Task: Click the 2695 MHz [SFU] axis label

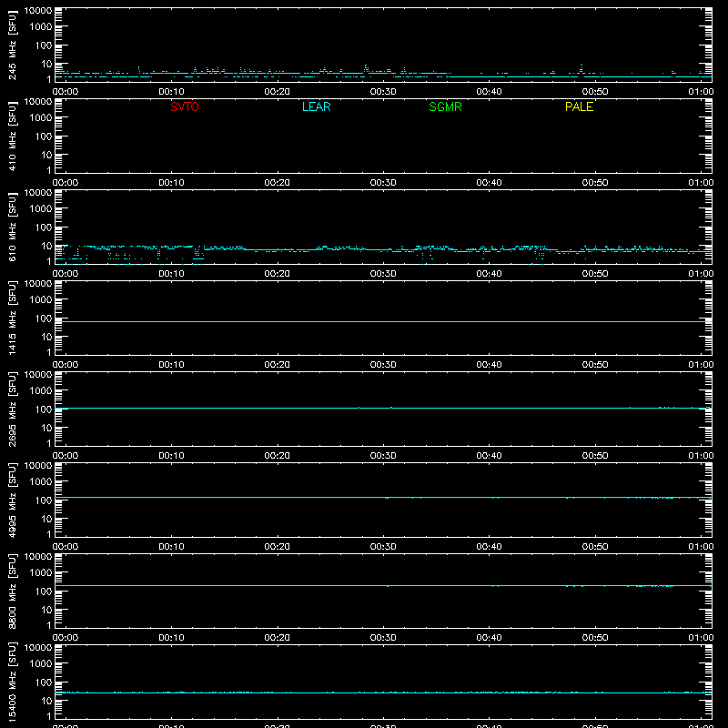Action: tap(12, 409)
